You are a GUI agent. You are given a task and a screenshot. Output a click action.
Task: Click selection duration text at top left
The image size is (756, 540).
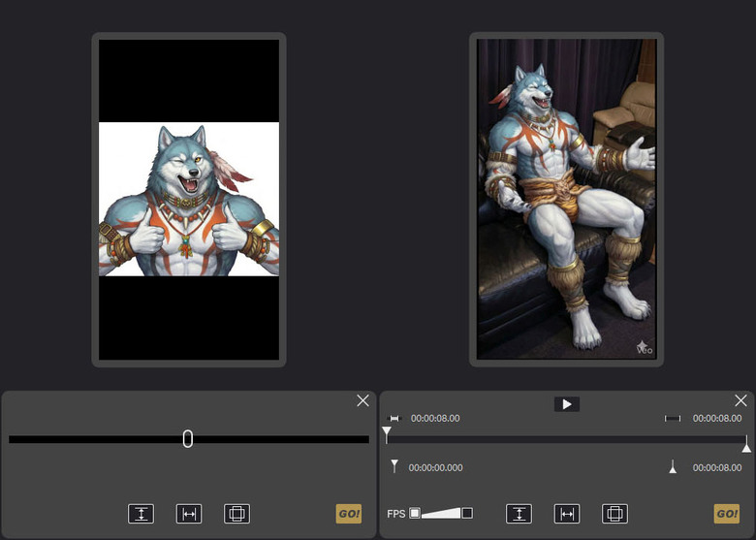click(x=435, y=419)
